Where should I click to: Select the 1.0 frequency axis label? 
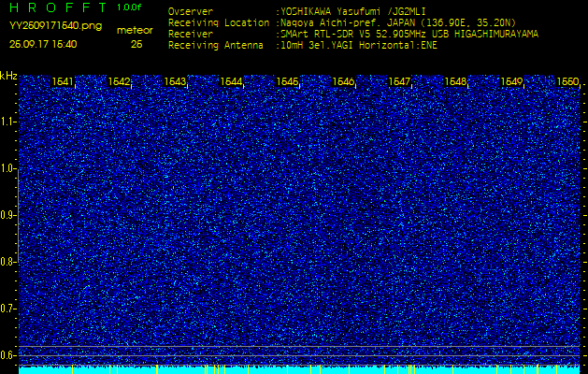7,169
